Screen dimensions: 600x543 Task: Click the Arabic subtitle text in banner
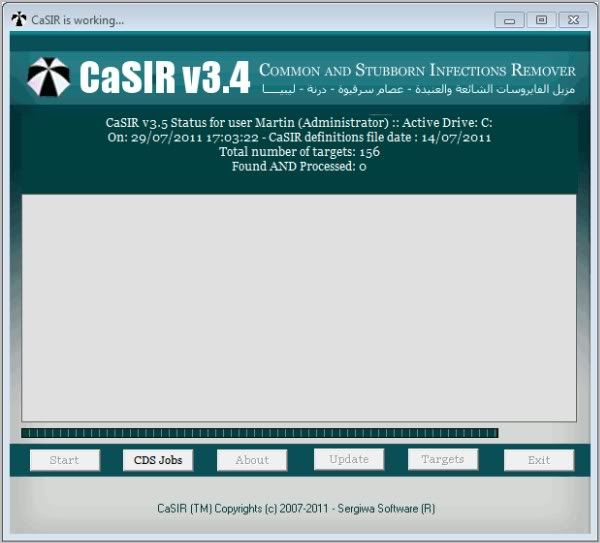click(x=419, y=90)
